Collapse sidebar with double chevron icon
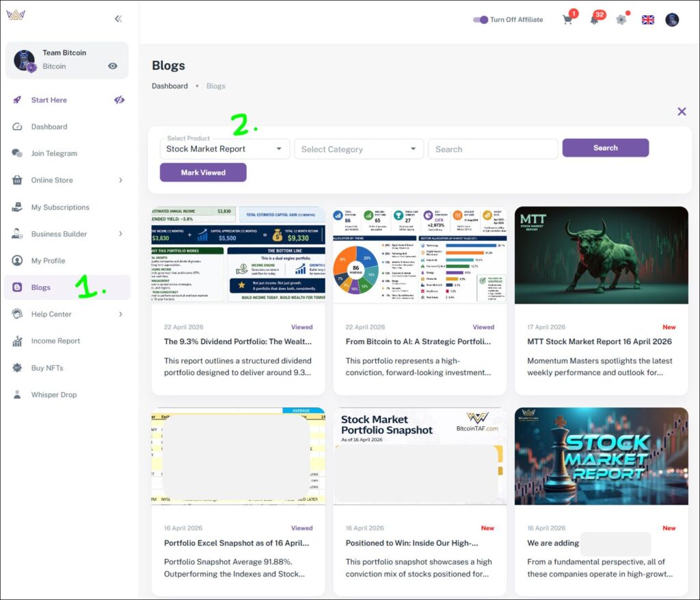 [118, 19]
